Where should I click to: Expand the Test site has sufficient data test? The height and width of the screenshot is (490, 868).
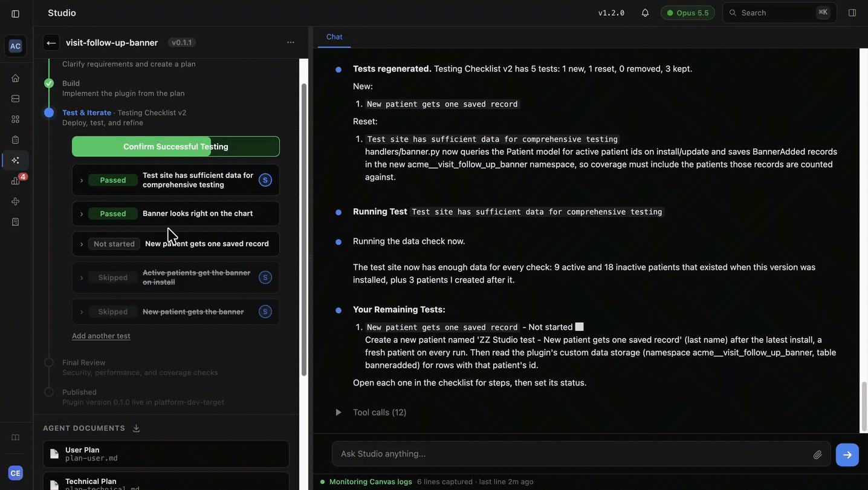pyautogui.click(x=82, y=180)
